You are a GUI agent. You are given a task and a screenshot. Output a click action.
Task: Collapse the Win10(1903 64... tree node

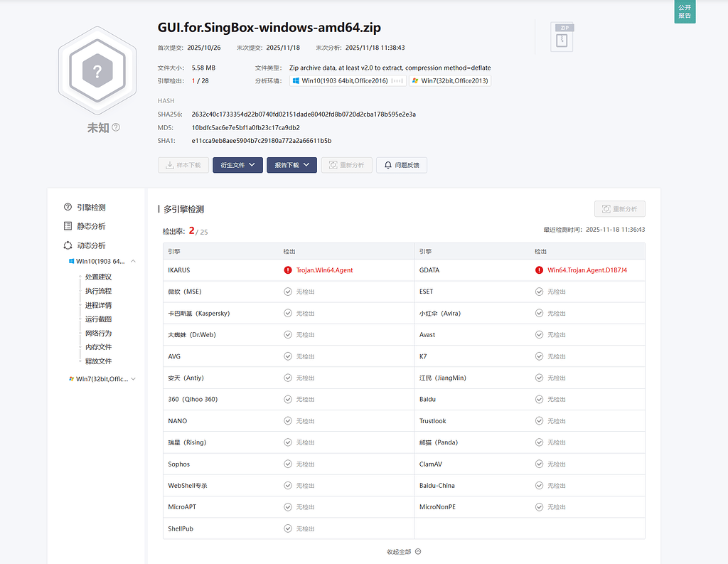[x=133, y=261]
